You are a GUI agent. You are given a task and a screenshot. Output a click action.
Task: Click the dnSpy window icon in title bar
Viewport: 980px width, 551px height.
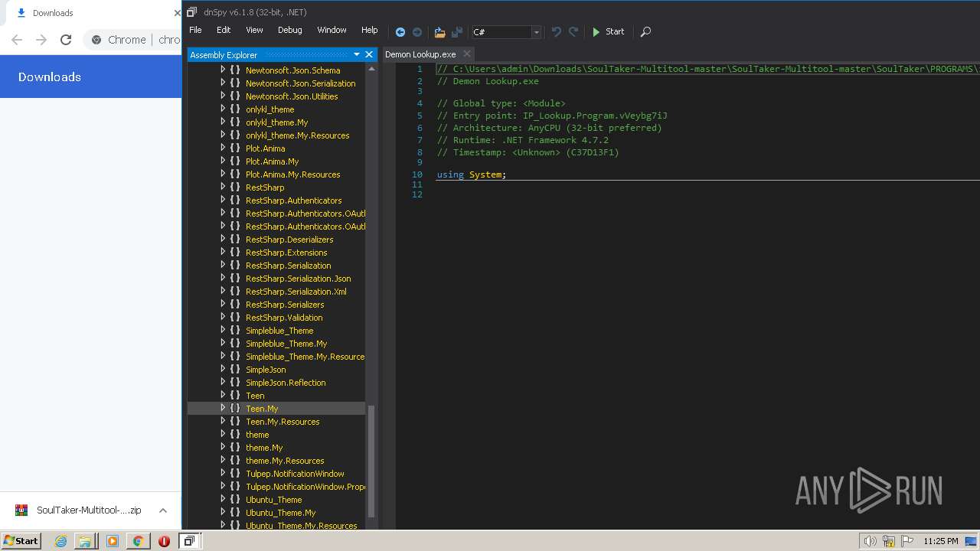pos(192,11)
